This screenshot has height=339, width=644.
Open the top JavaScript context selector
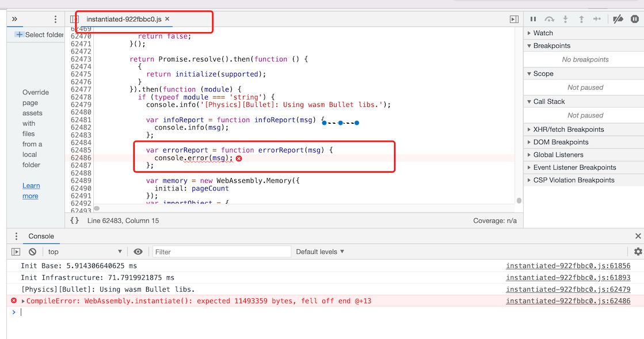tap(85, 252)
